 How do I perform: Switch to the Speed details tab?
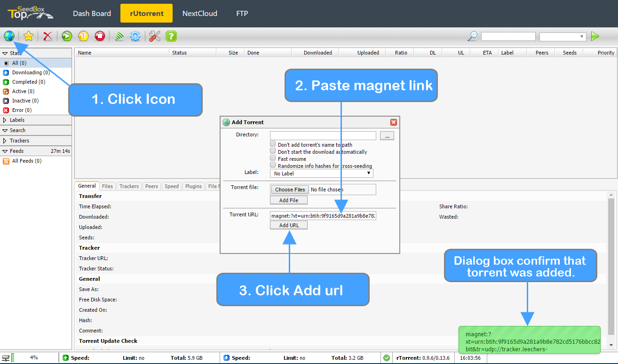(x=172, y=186)
